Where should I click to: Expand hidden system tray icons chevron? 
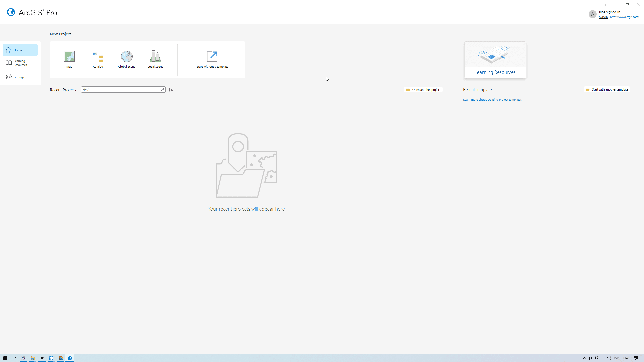585,358
